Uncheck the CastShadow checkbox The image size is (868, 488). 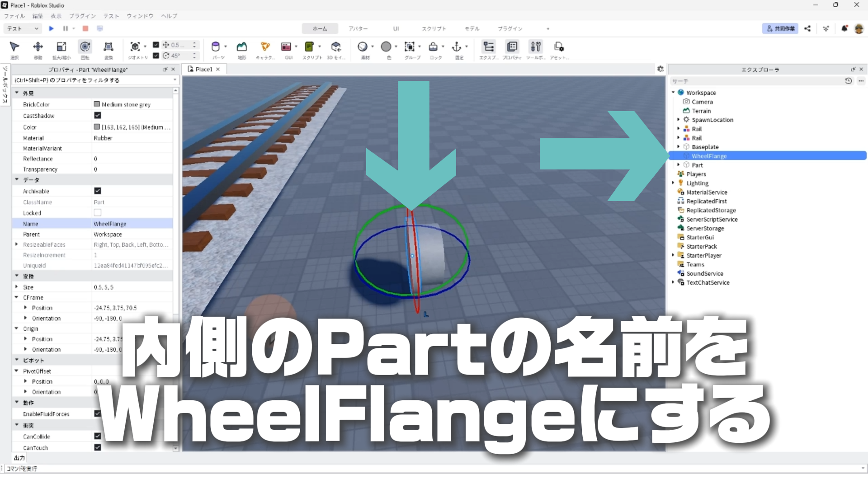click(x=97, y=116)
